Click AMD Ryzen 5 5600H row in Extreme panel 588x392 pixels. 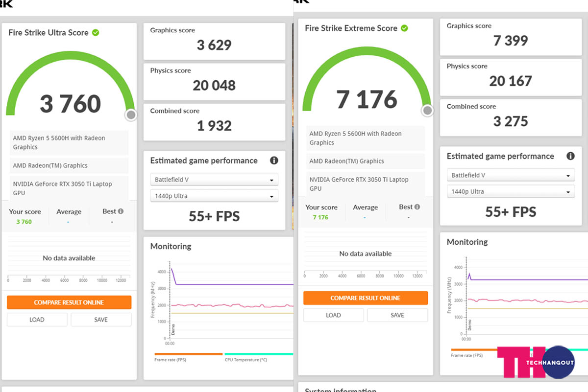pos(366,138)
